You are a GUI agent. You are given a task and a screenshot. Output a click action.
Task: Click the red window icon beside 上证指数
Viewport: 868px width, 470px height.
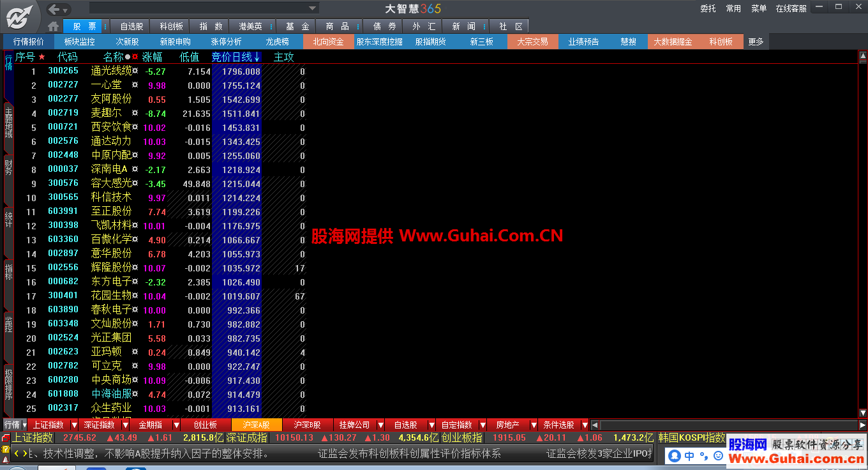[6, 438]
